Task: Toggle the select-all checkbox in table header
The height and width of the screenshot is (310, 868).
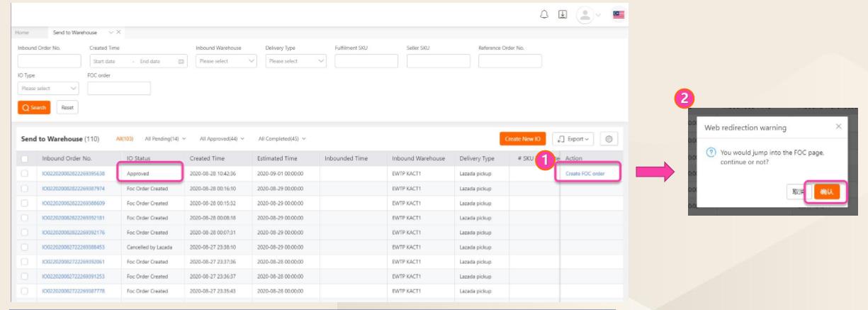Action: [26, 158]
